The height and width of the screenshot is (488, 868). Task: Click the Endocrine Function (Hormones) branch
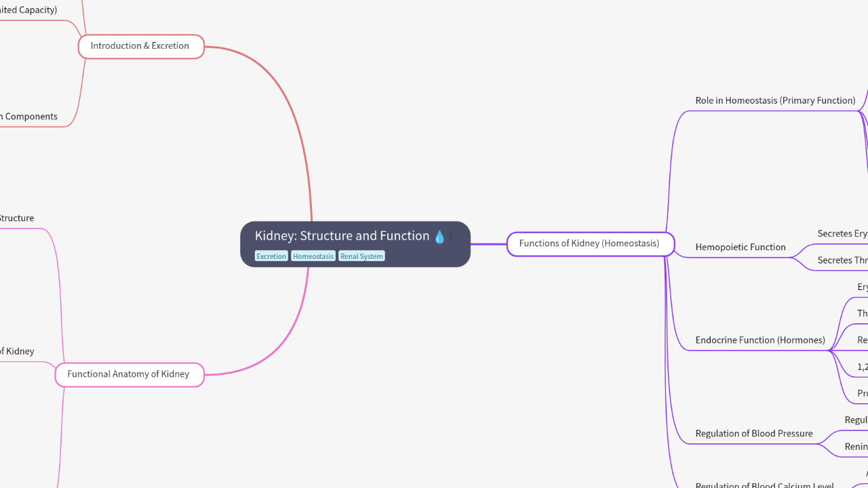pos(760,340)
